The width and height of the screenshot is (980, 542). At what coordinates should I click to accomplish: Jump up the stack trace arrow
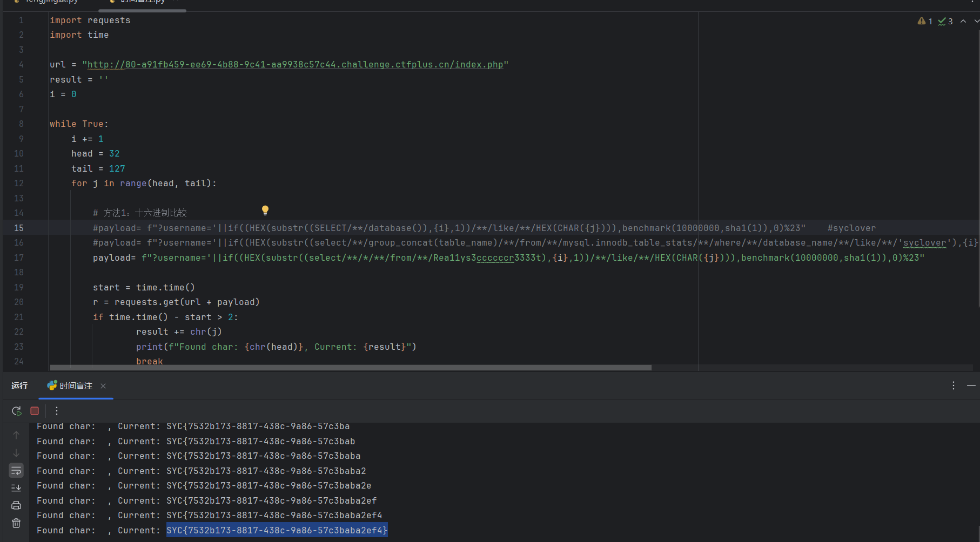click(16, 435)
